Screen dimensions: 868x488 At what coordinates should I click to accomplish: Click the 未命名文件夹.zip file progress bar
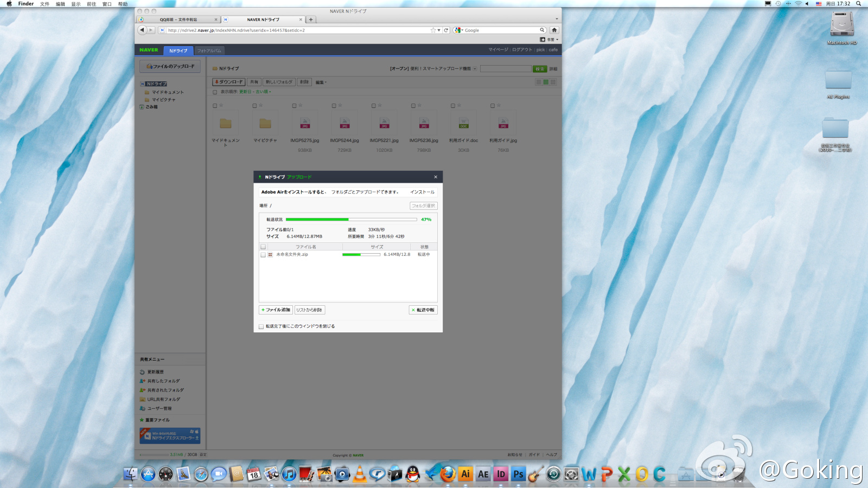[361, 254]
